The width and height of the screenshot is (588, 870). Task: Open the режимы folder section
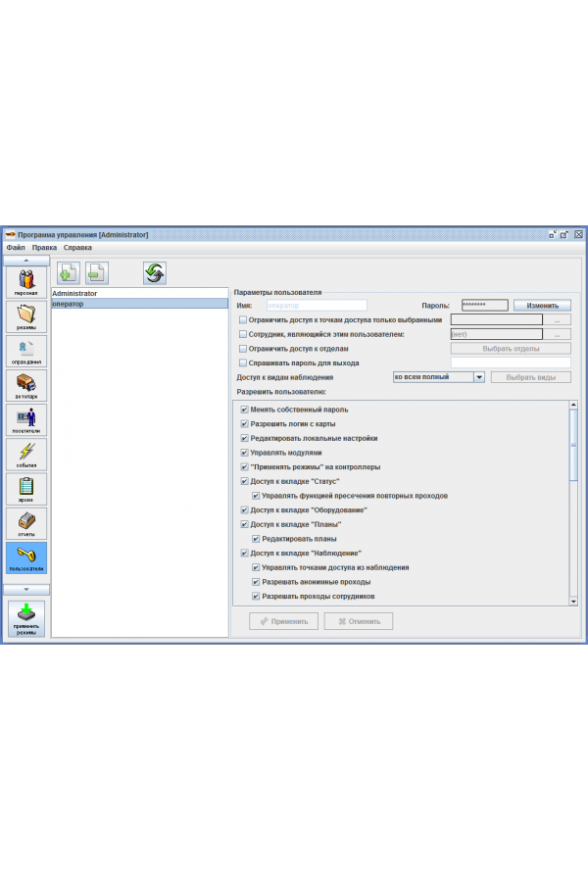pos(25,317)
